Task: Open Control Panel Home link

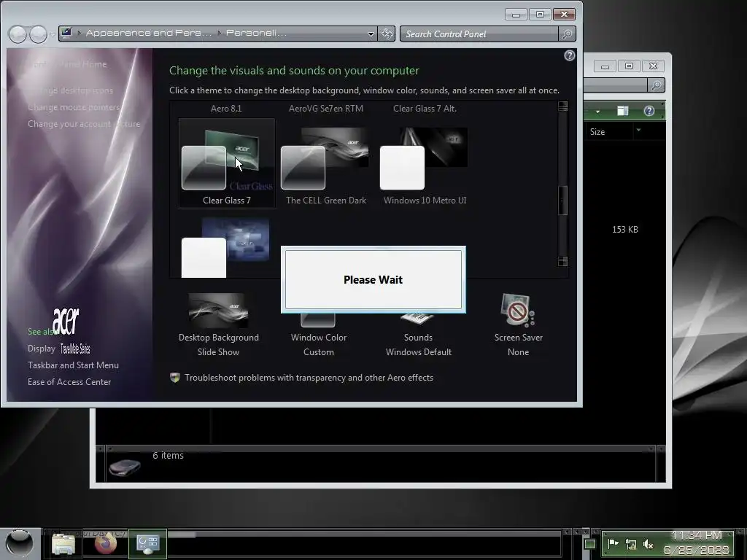Action: pyautogui.click(x=67, y=64)
